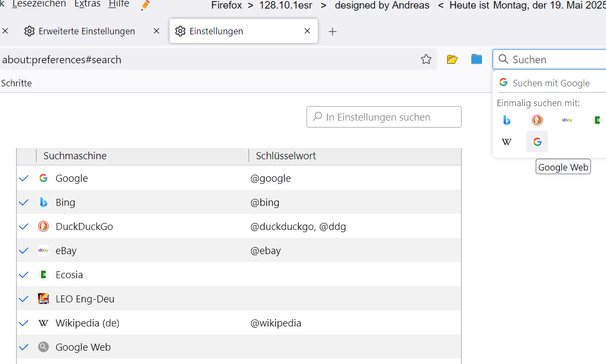Uncheck the Google search engine checkmark

(x=24, y=178)
